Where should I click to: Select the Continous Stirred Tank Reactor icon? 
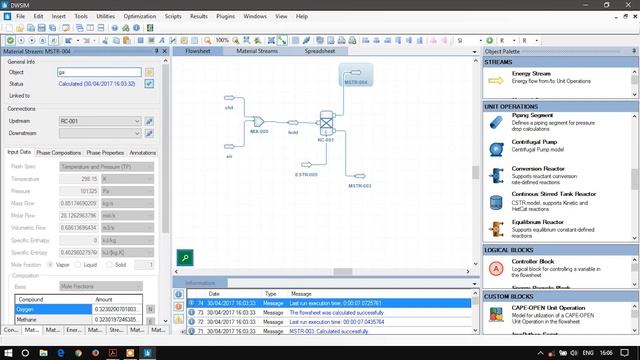pos(496,202)
